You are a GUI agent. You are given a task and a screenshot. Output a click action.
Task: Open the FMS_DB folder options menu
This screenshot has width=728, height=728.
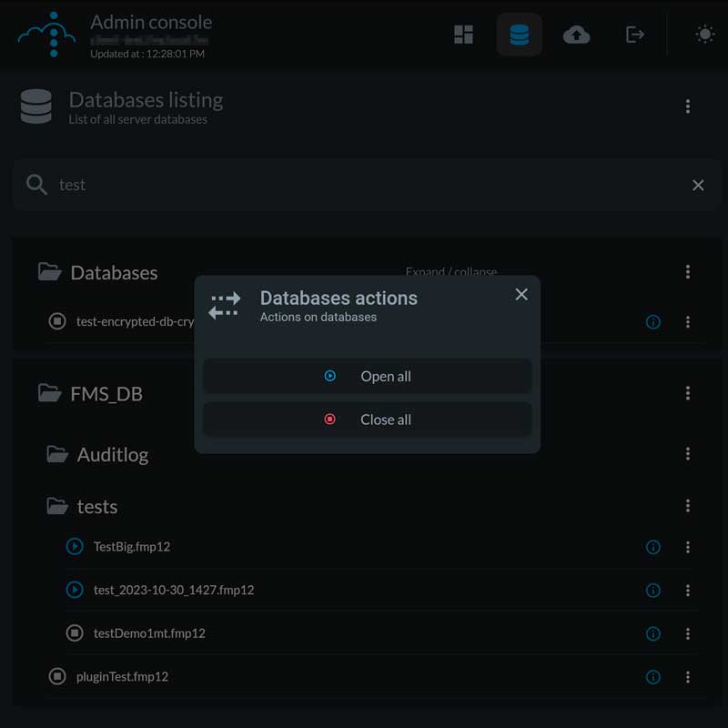click(x=688, y=393)
